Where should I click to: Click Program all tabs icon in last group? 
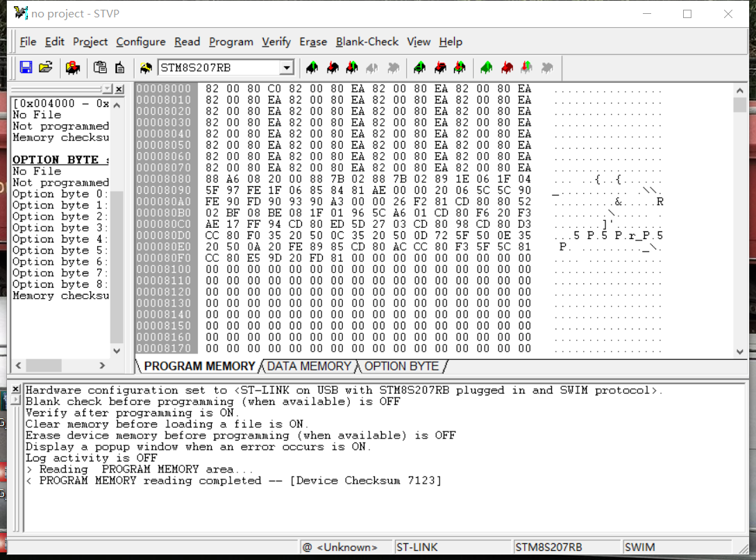(x=507, y=67)
